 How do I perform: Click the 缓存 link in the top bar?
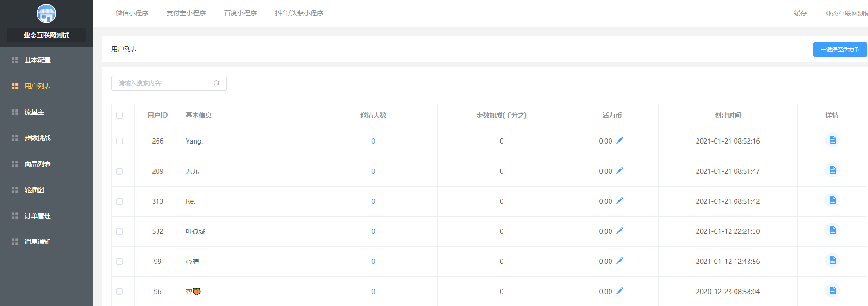pos(800,13)
